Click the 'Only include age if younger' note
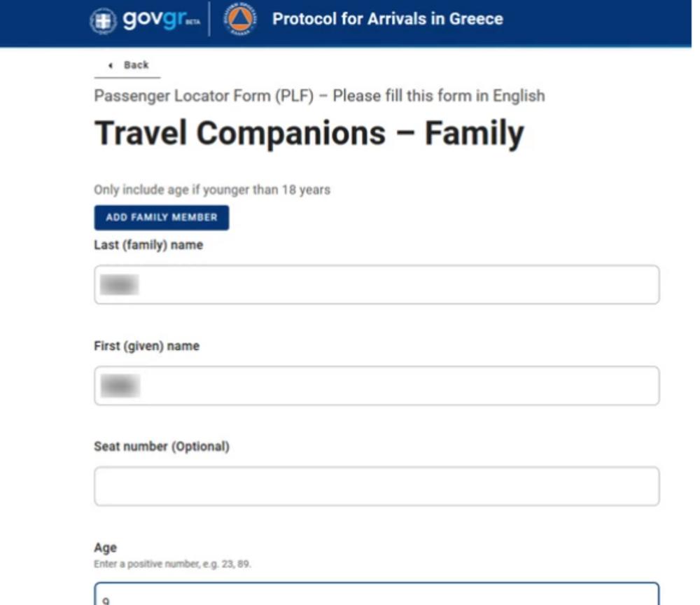Image resolution: width=700 pixels, height=605 pixels. [211, 190]
